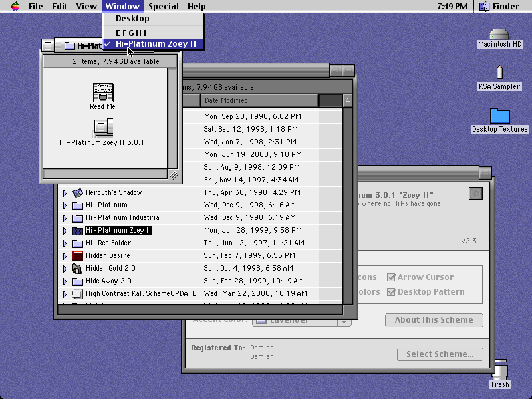
Task: Expand the Hidden Desire disclosure triangle
Action: (x=65, y=256)
